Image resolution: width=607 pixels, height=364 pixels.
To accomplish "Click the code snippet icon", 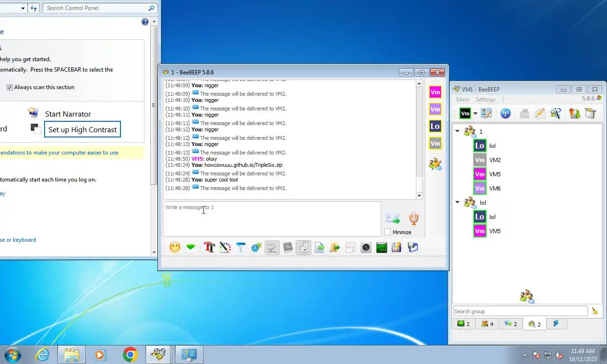I will [x=350, y=247].
